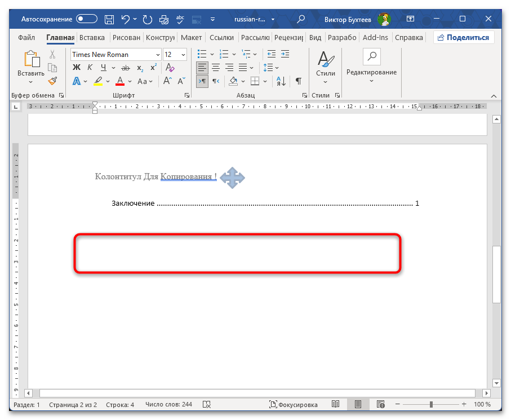The image size is (511, 420).
Task: Click the Clear All Formatting icon
Action: [x=170, y=68]
